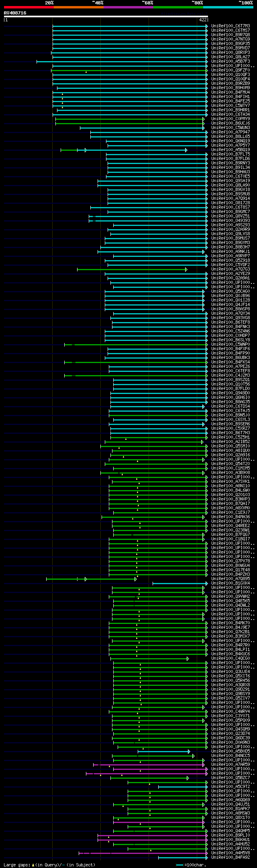Image resolution: width=257 pixels, height=868 pixels.
Task: Open hit UniRef100_B9R7Q8
Action: (x=230, y=35)
